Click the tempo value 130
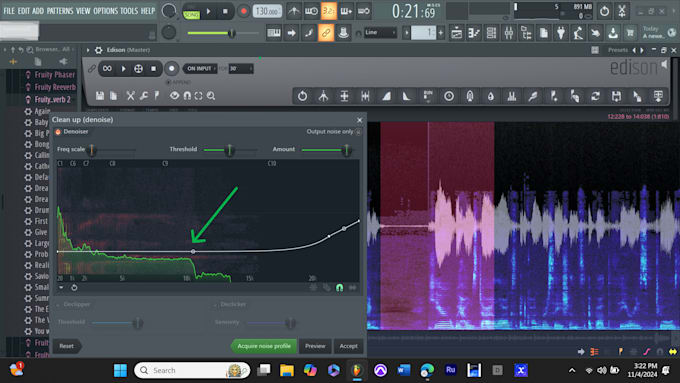The height and width of the screenshot is (383, 680). 267,11
